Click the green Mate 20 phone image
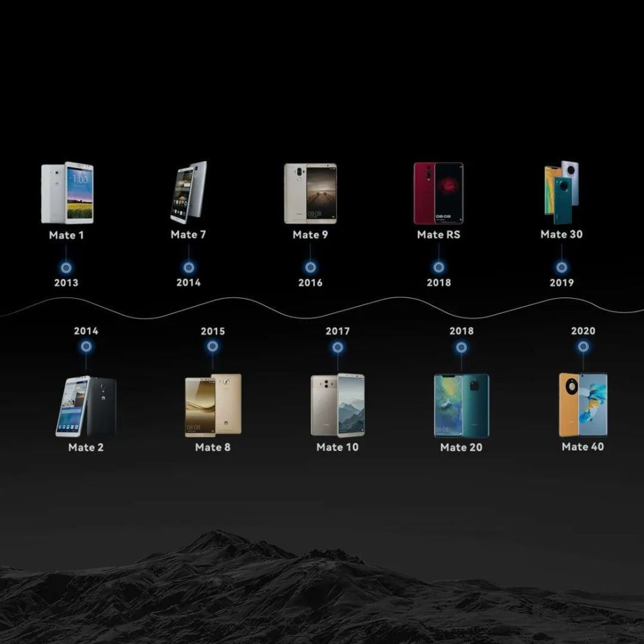This screenshot has width=644, height=644. point(461,405)
